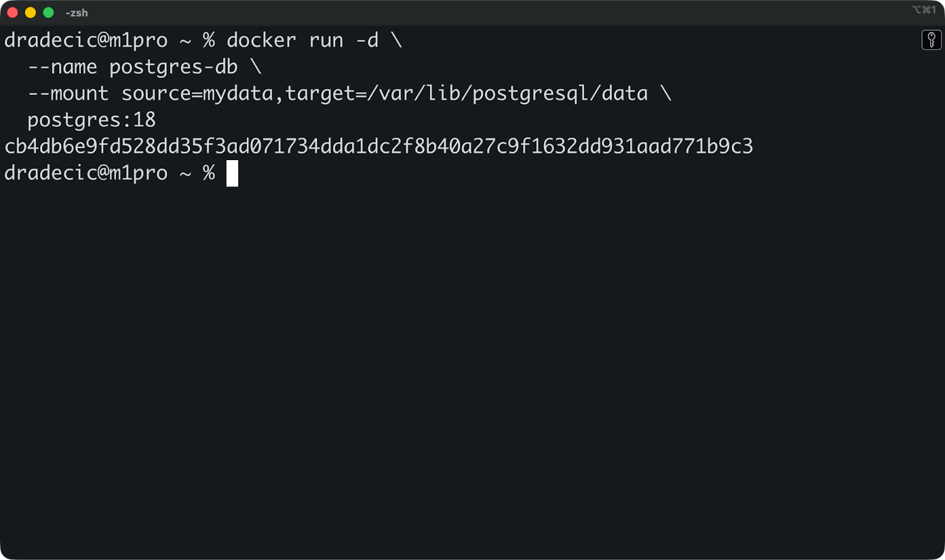
Task: Click the empty terminal background area
Action: pos(472,354)
